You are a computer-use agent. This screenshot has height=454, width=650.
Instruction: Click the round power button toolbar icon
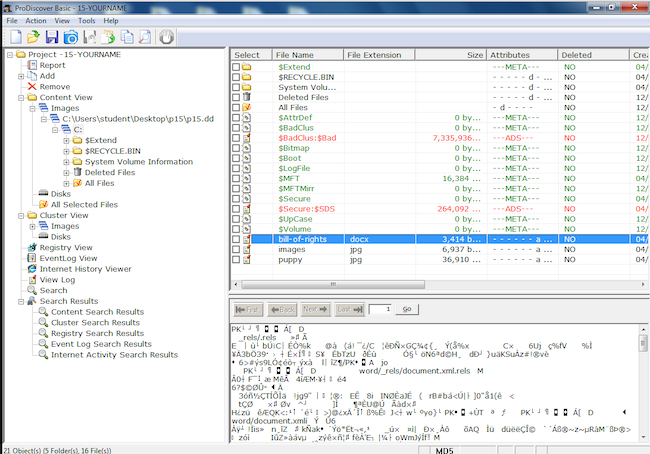coord(166,37)
